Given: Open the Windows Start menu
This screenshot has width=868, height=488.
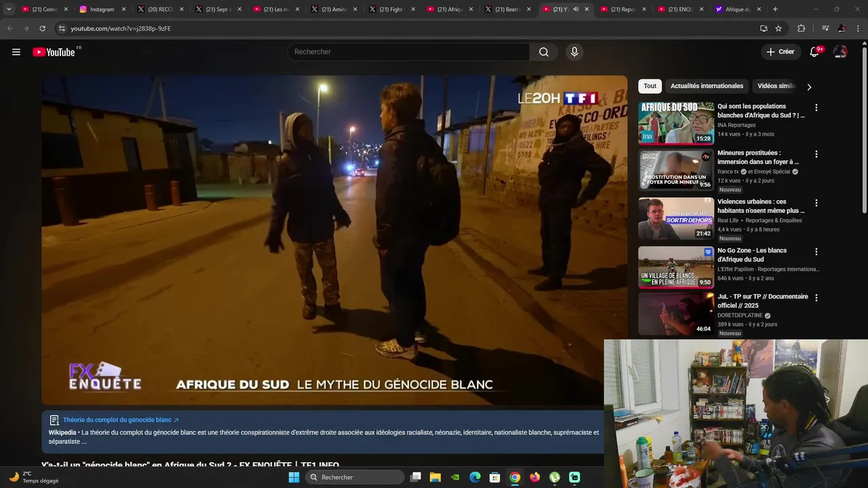Looking at the screenshot, I should coord(294,477).
